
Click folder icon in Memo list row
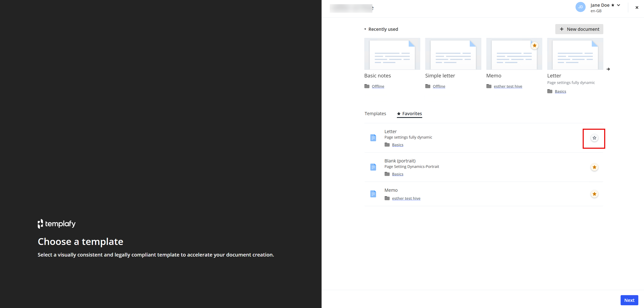[x=387, y=198]
